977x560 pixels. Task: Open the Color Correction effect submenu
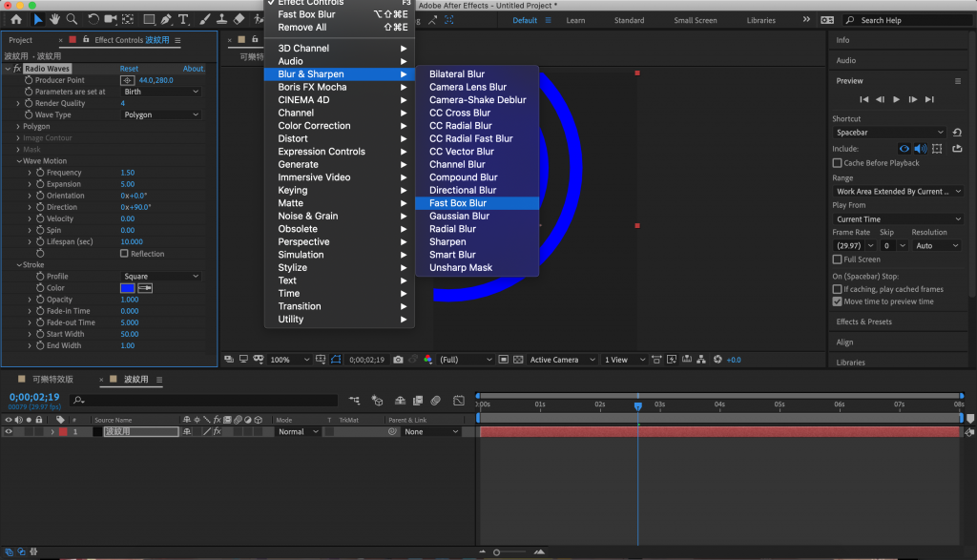[340, 126]
